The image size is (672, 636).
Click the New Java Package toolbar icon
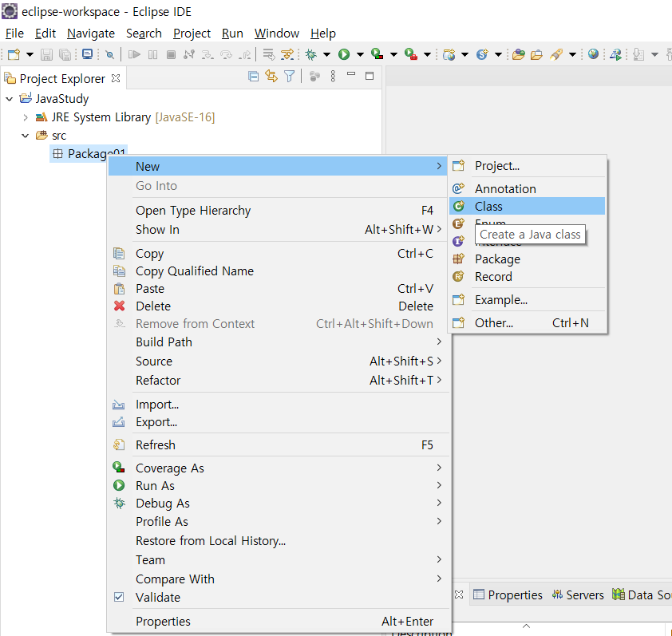point(449,54)
